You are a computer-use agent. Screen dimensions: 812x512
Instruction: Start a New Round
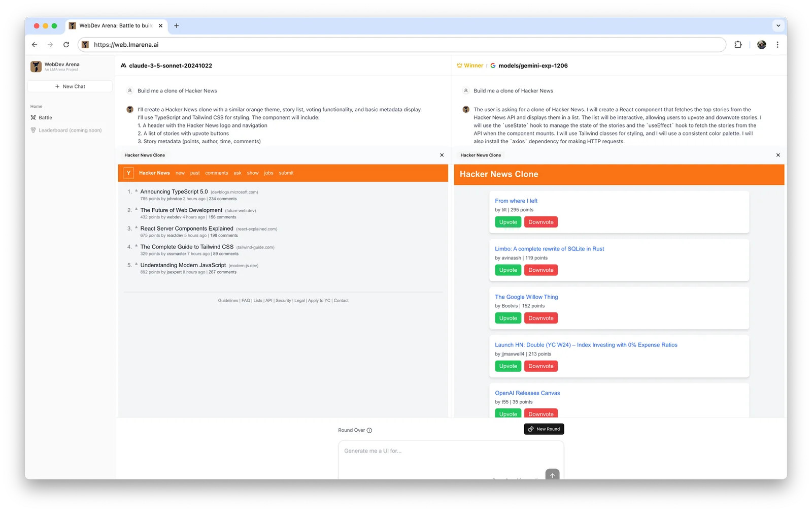544,429
